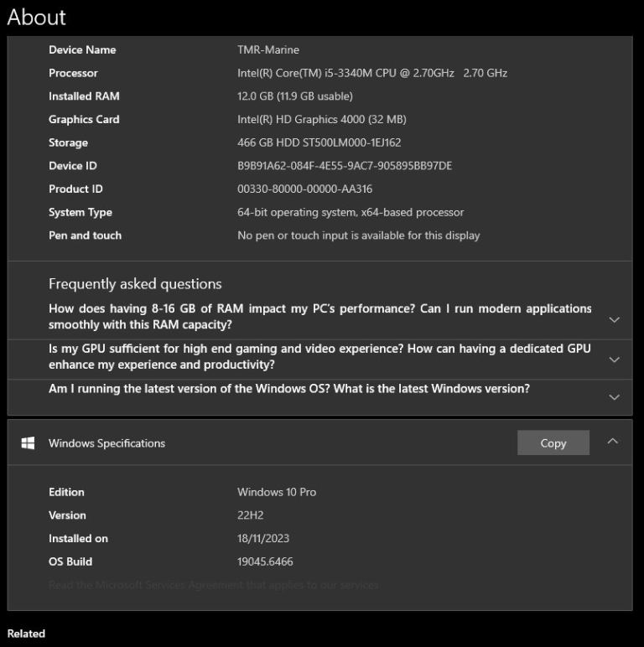Click the dedicated GPU question text
The image size is (644, 647).
point(319,356)
